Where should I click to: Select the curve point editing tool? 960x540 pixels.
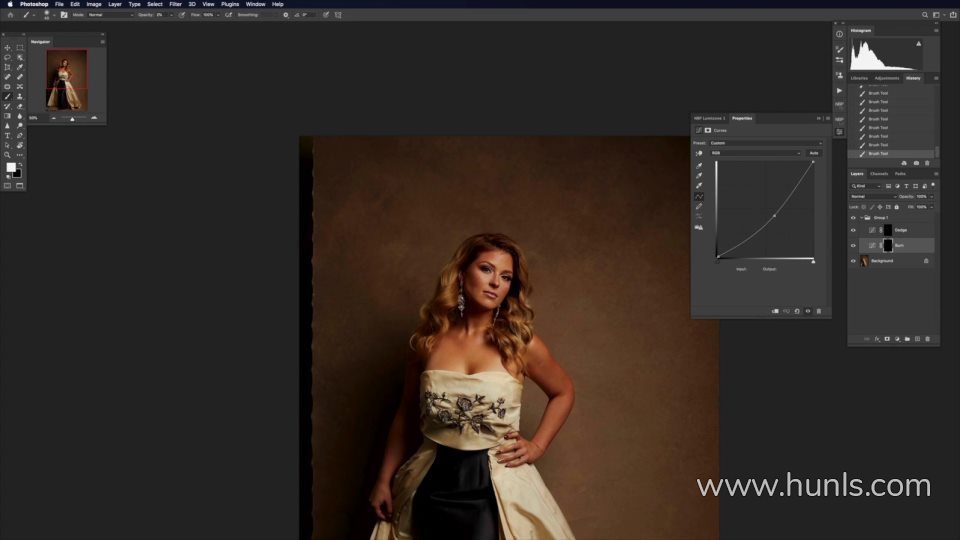[699, 197]
